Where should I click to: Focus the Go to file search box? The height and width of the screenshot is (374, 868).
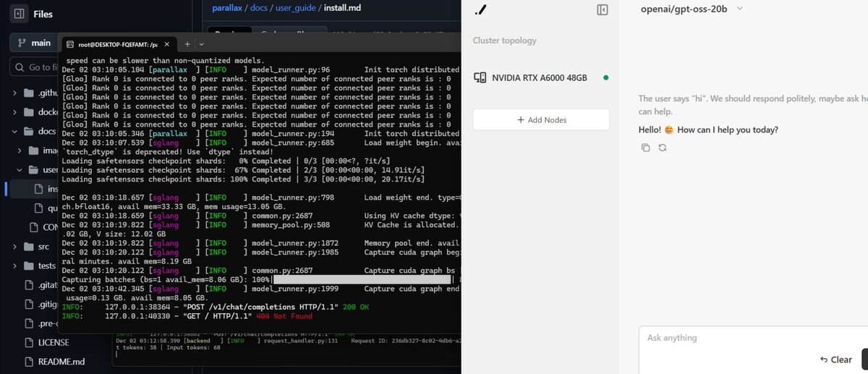tap(34, 67)
